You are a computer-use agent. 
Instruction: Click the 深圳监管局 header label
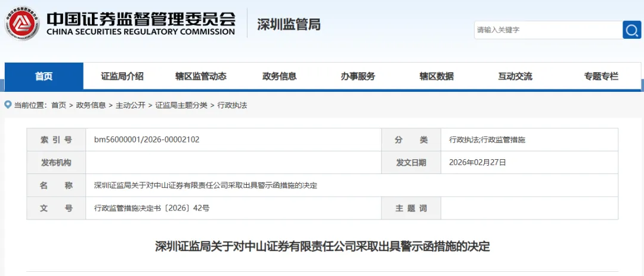289,24
